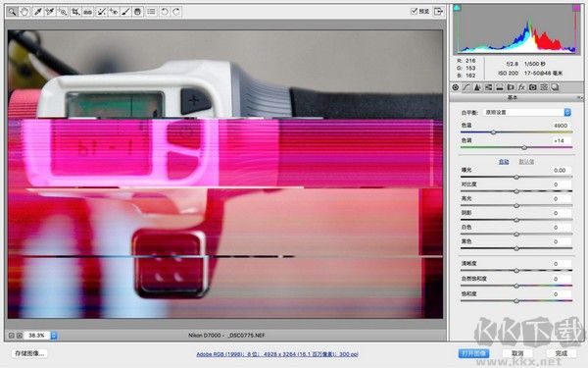Click the zoom in plus button
This screenshot has height=368, width=588.
click(x=20, y=336)
